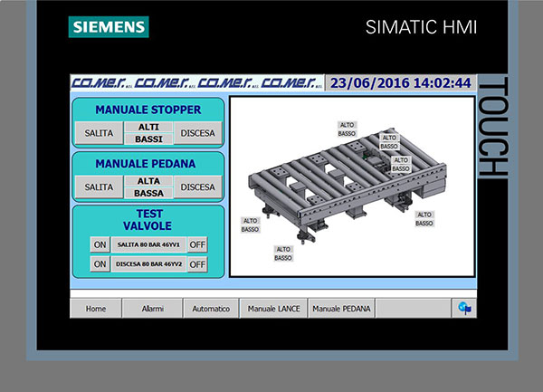The height and width of the screenshot is (392, 543).
Task: Open the Manuale LANCE page
Action: pyautogui.click(x=273, y=309)
